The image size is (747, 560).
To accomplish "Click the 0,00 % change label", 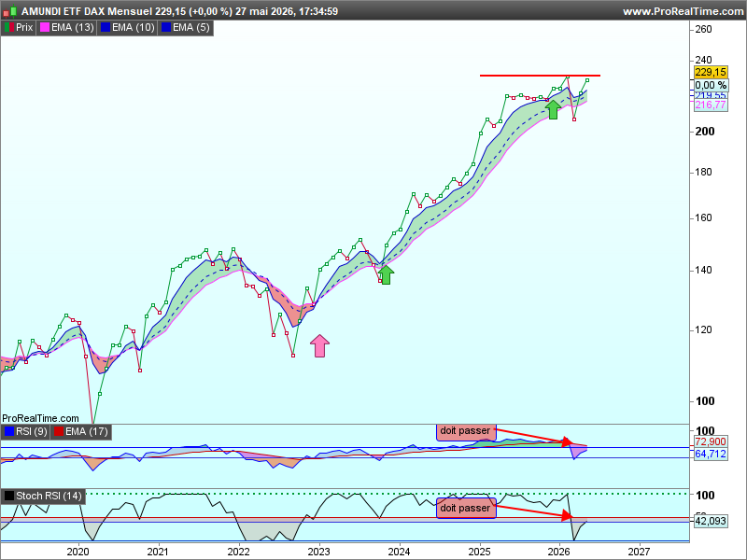I will [711, 85].
